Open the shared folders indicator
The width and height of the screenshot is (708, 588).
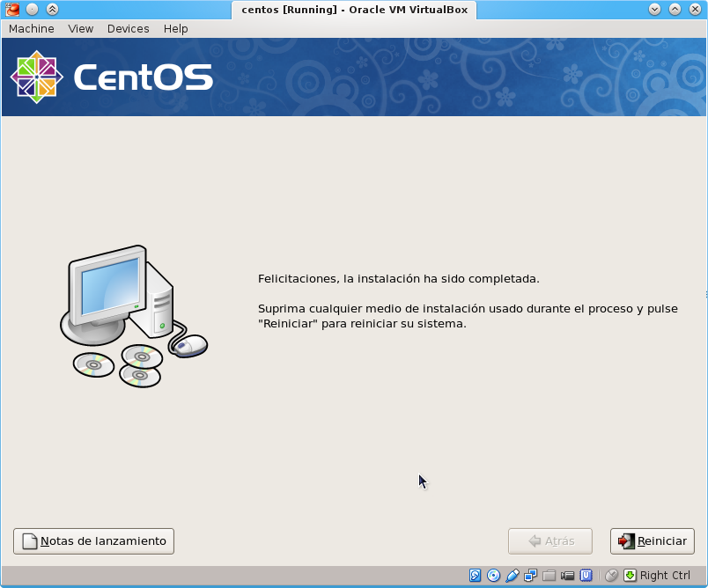(549, 576)
